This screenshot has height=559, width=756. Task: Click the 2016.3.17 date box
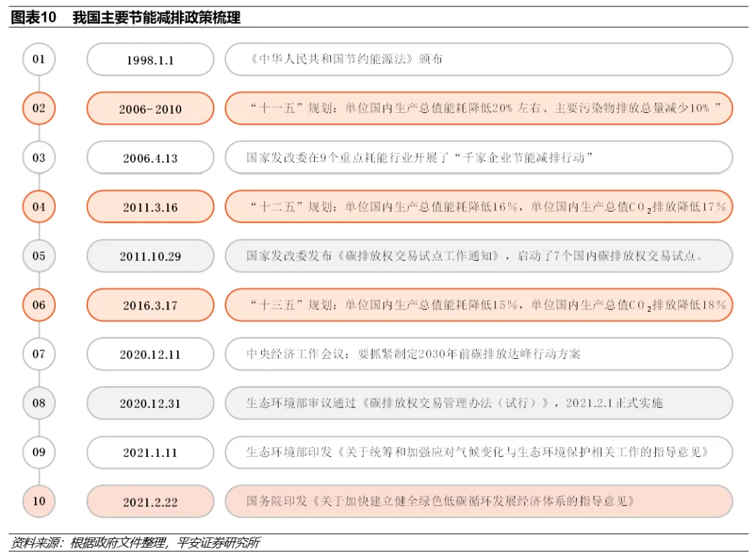[x=150, y=305]
